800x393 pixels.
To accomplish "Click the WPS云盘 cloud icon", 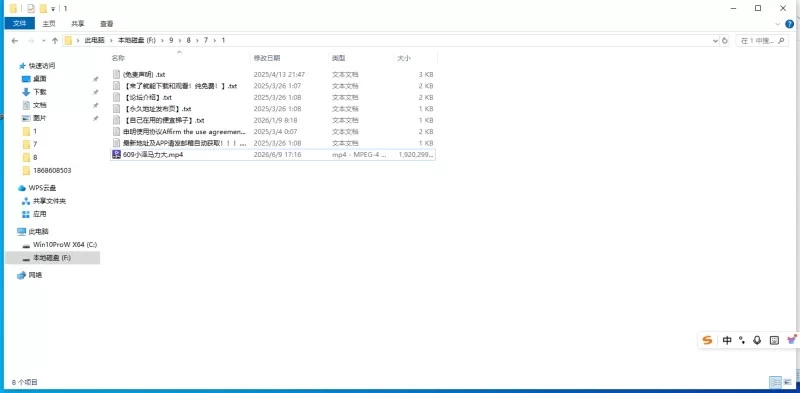I will coord(21,188).
